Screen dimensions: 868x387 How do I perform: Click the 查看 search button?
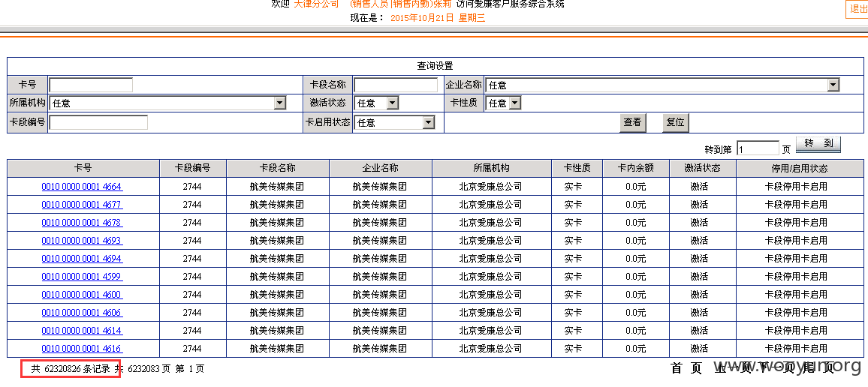(632, 123)
